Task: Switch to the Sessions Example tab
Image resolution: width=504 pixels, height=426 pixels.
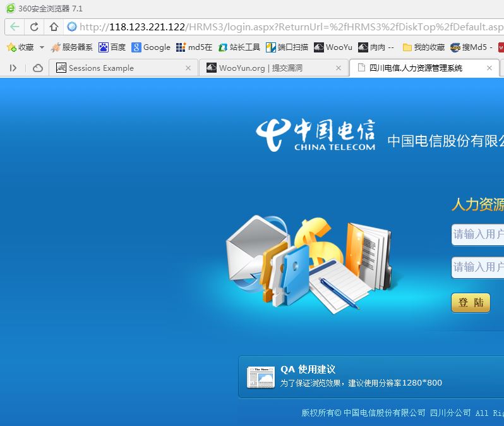Action: (123, 68)
